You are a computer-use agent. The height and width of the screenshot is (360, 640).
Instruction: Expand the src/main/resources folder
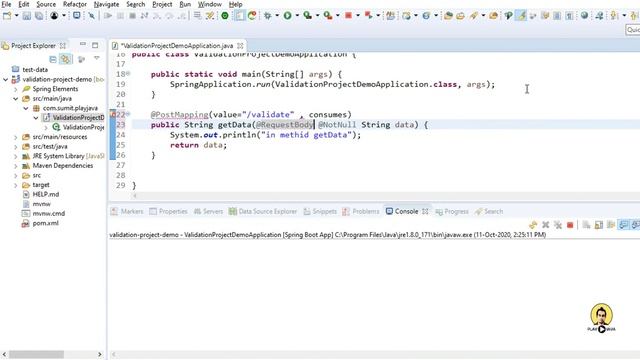(x=16, y=137)
